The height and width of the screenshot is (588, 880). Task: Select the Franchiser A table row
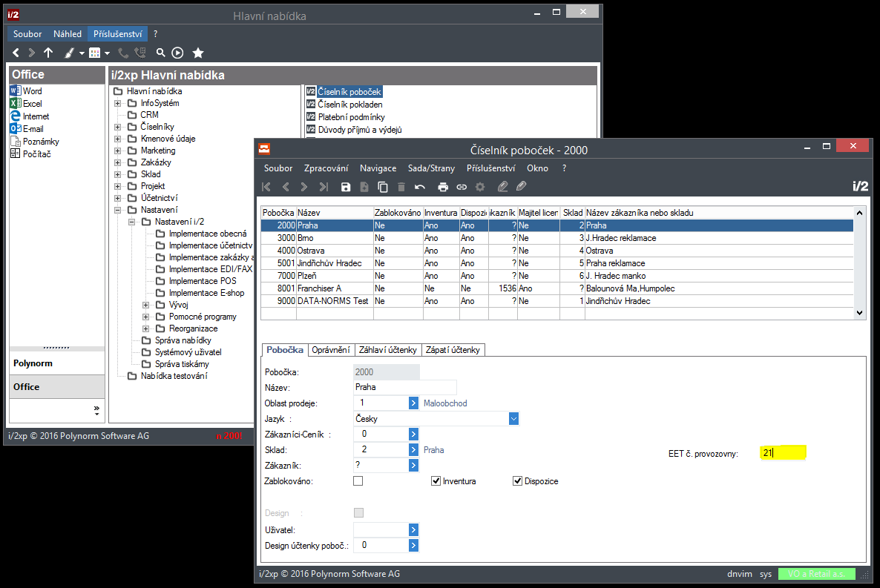[x=556, y=288]
